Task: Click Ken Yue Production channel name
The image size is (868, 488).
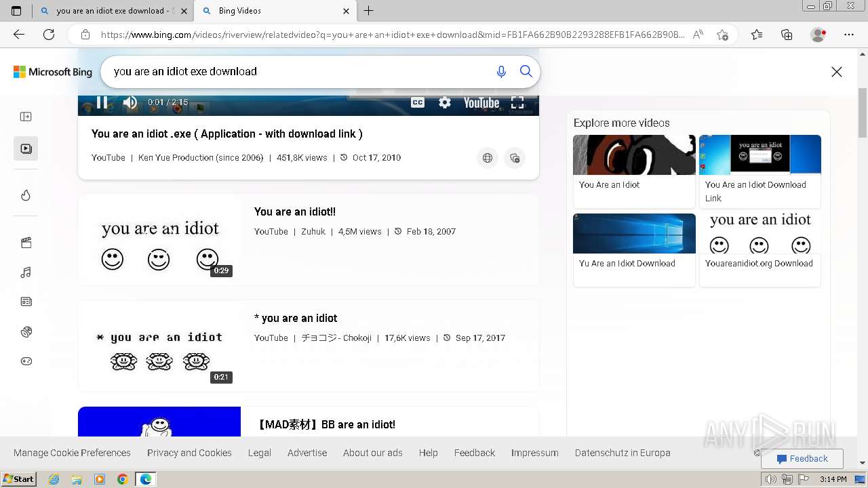Action: (201, 157)
